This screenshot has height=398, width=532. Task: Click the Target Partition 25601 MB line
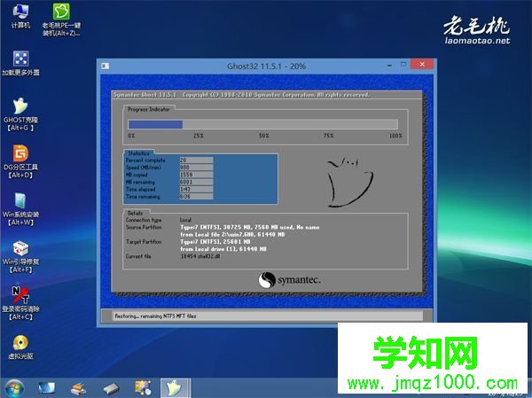[x=215, y=242]
